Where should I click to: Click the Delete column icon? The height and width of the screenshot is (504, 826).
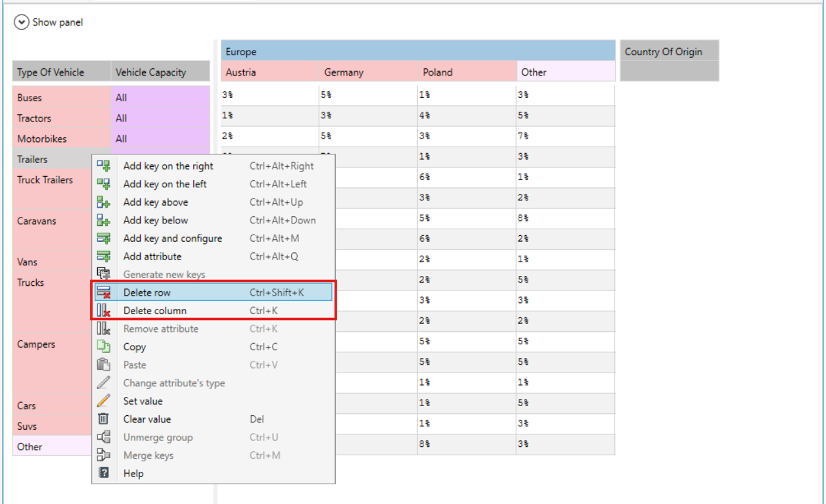103,311
